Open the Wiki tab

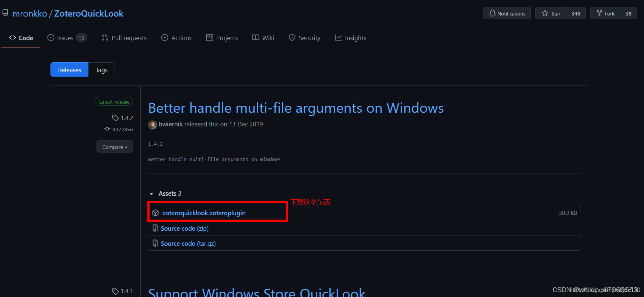[263, 38]
